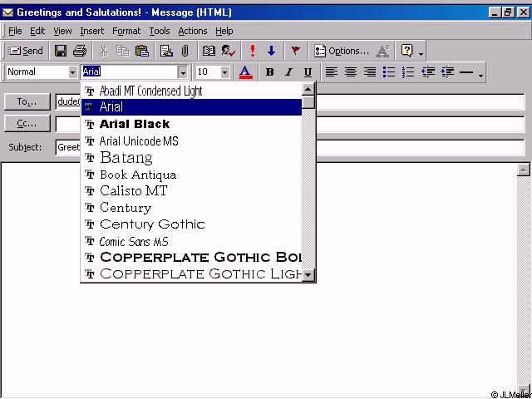This screenshot has width=532, height=399.
Task: Apply bulleted list formatting
Action: pos(389,72)
